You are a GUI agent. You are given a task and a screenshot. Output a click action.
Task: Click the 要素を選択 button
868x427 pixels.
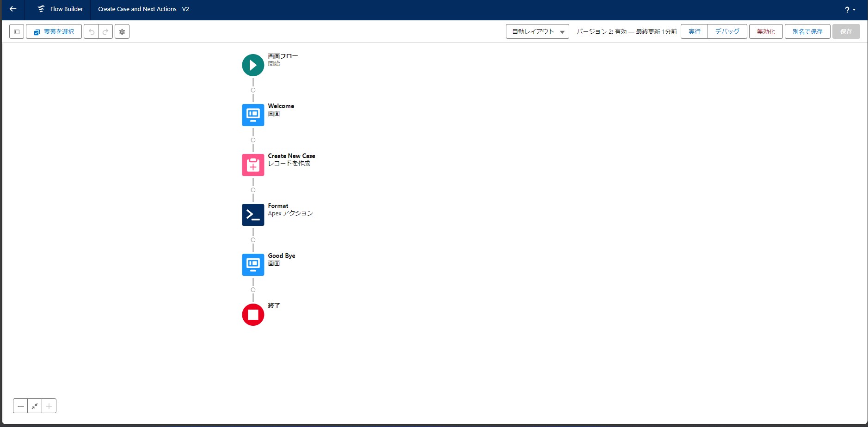click(54, 31)
